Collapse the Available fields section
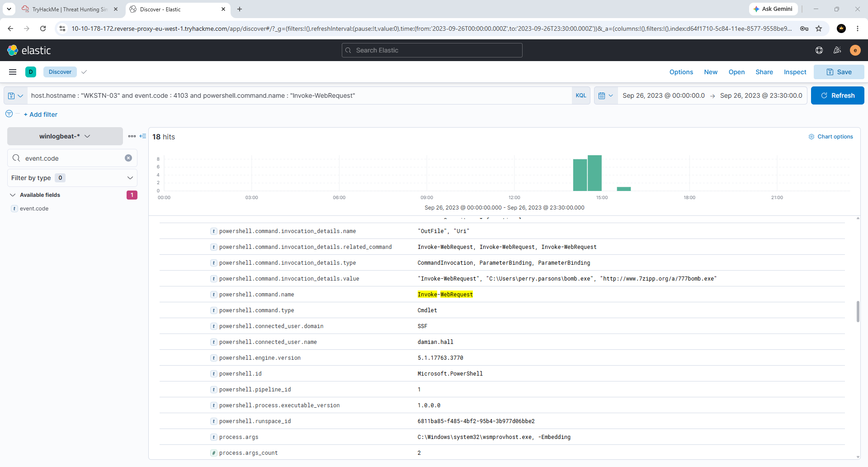Image resolution: width=868 pixels, height=467 pixels. 13,195
